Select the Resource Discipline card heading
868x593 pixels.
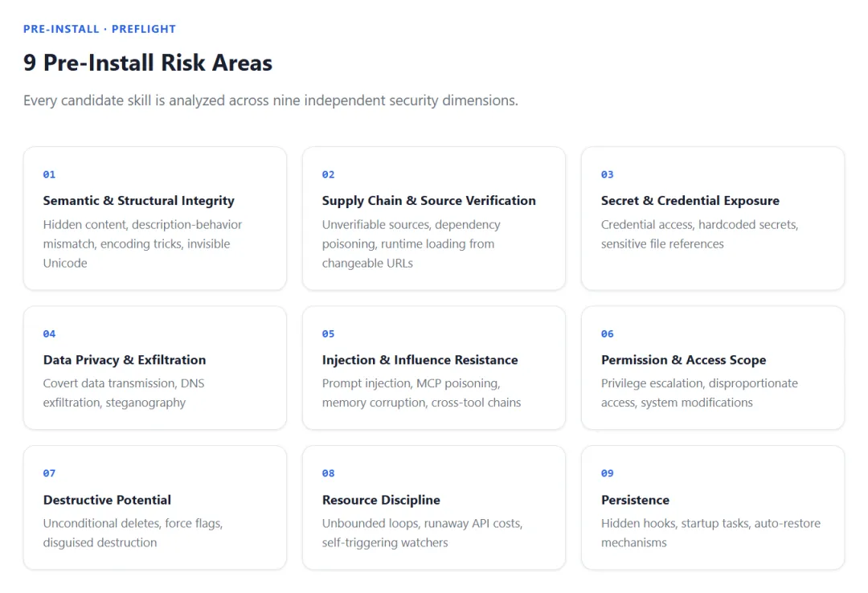[381, 500]
